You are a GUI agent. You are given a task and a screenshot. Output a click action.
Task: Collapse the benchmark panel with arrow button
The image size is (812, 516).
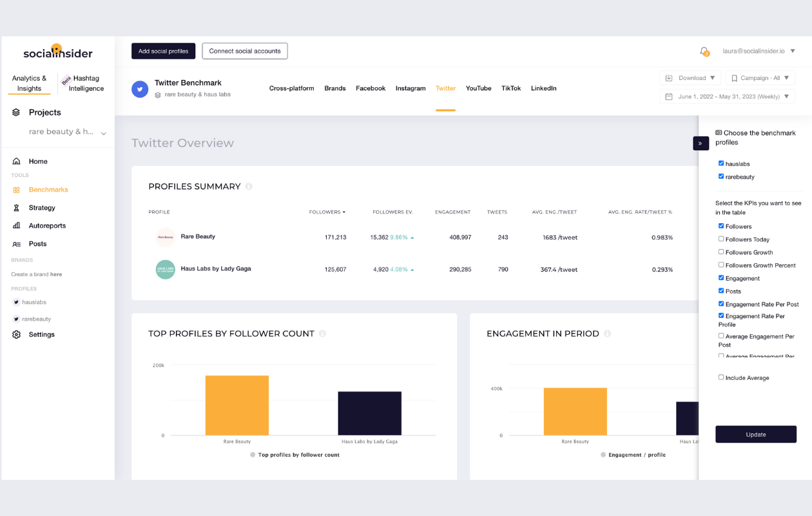pos(701,143)
